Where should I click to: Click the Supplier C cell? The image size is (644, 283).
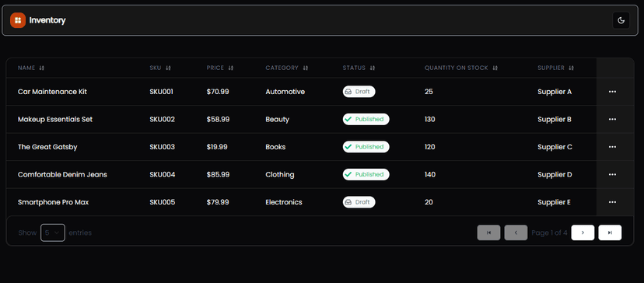point(555,147)
